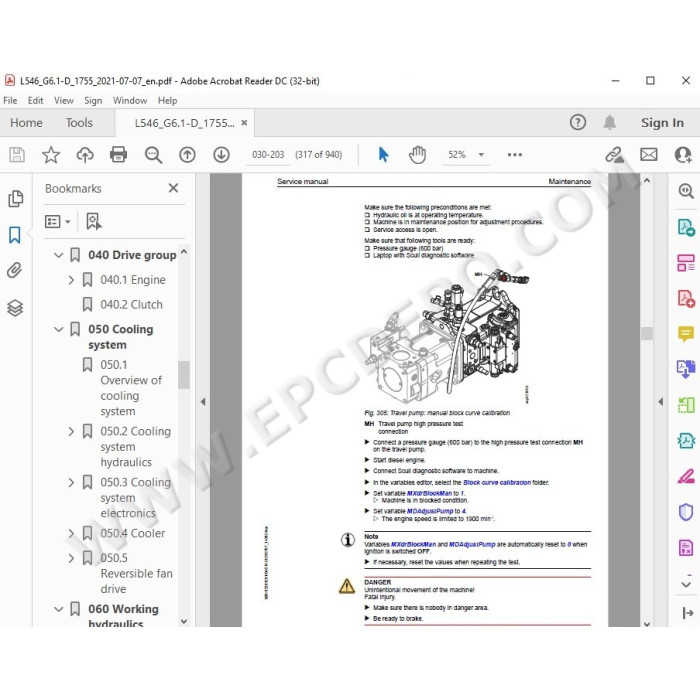Open the Edit menu
The image size is (700, 700).
coord(35,100)
